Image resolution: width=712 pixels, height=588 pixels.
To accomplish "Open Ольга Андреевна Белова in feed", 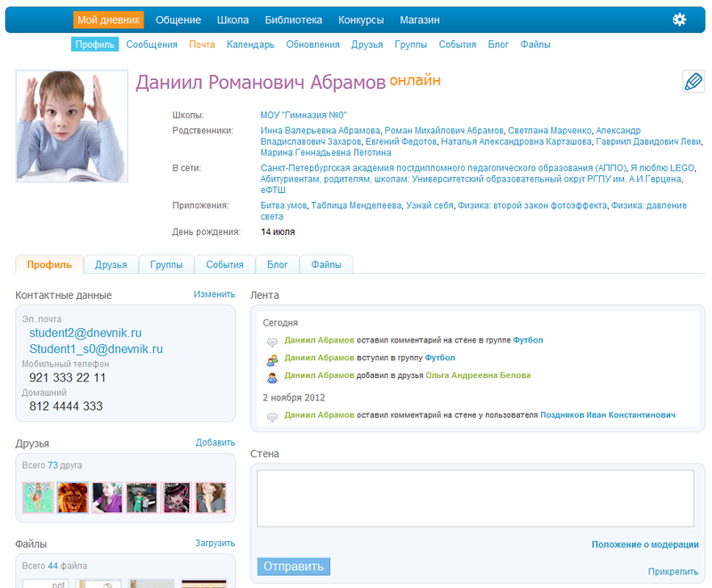I will (x=478, y=375).
